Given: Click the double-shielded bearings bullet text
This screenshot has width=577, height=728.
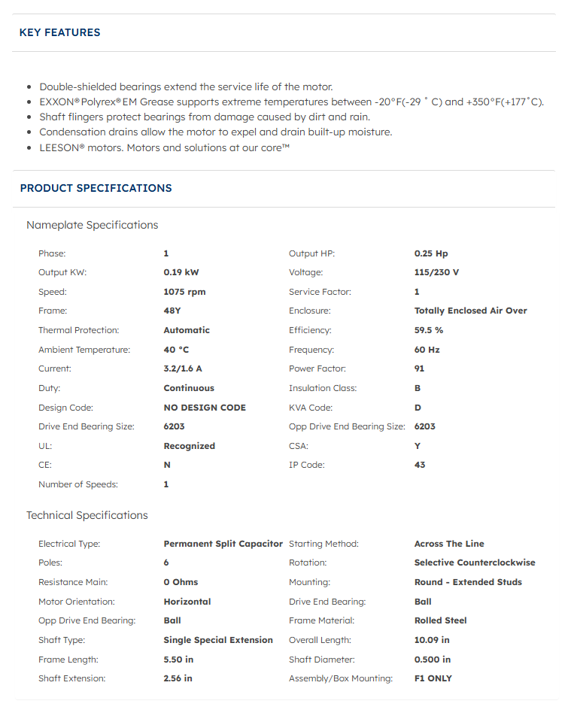Looking at the screenshot, I should pos(186,86).
